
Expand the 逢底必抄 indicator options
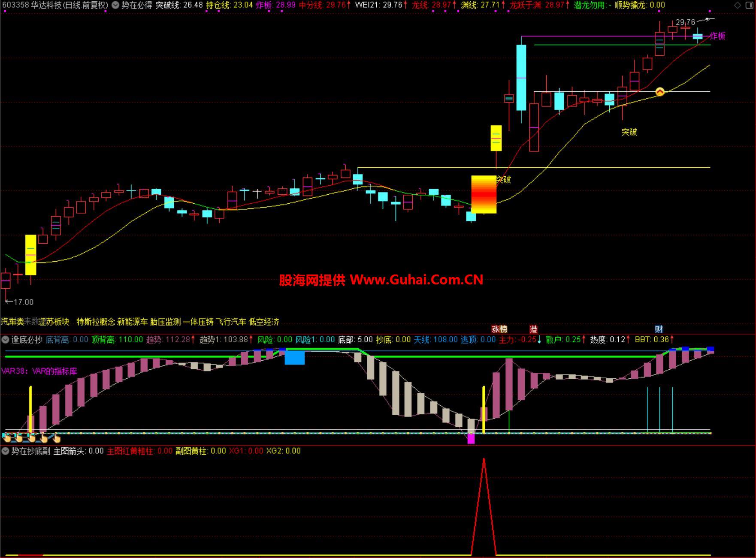point(5,340)
